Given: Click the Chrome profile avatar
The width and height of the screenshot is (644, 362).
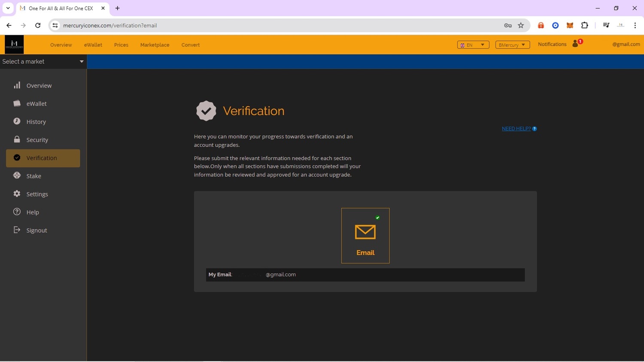Looking at the screenshot, I should [620, 25].
